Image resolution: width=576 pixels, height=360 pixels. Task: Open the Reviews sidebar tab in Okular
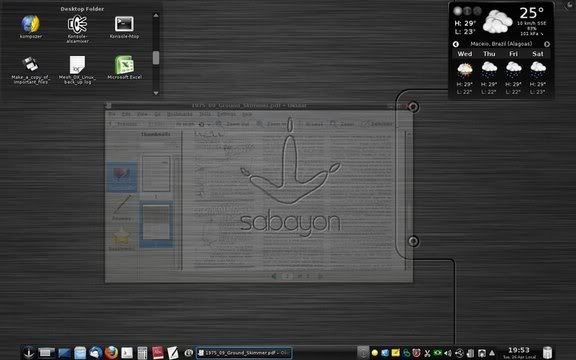[122, 209]
